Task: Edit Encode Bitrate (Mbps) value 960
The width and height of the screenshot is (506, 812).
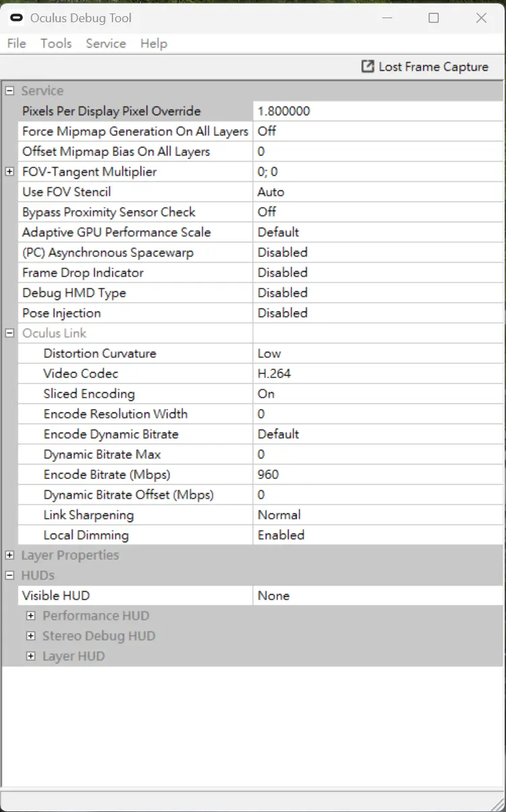Action: click(378, 474)
